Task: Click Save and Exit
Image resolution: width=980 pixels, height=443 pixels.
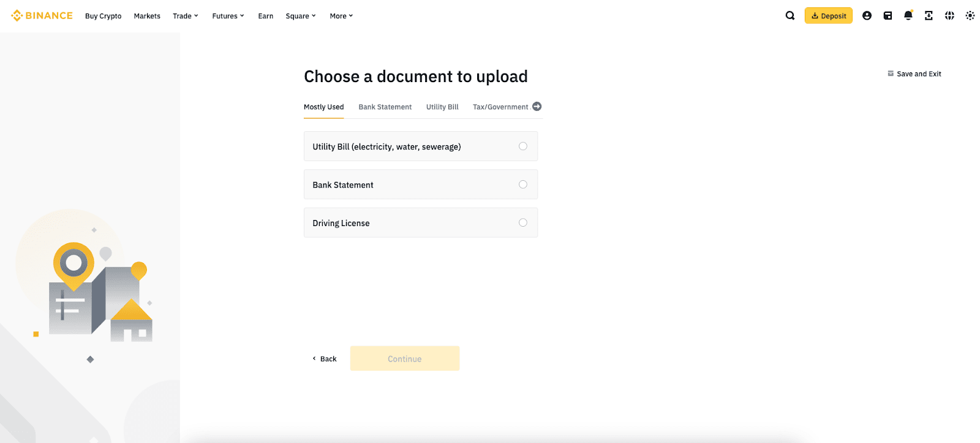Action: 914,74
